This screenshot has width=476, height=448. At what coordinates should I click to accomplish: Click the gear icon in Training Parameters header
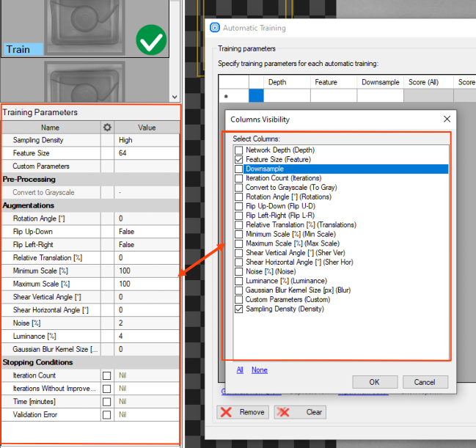tap(108, 127)
